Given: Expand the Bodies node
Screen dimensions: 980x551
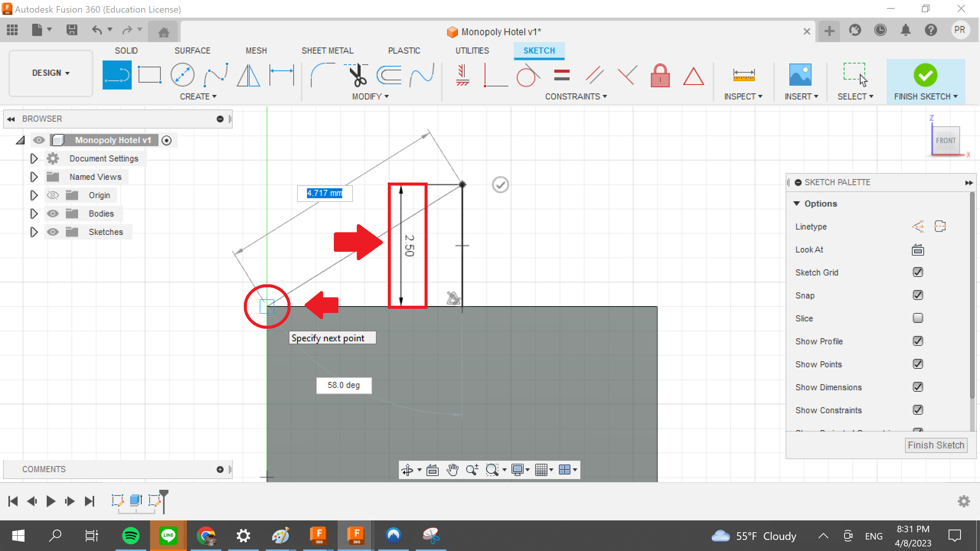Looking at the screenshot, I should coord(34,214).
